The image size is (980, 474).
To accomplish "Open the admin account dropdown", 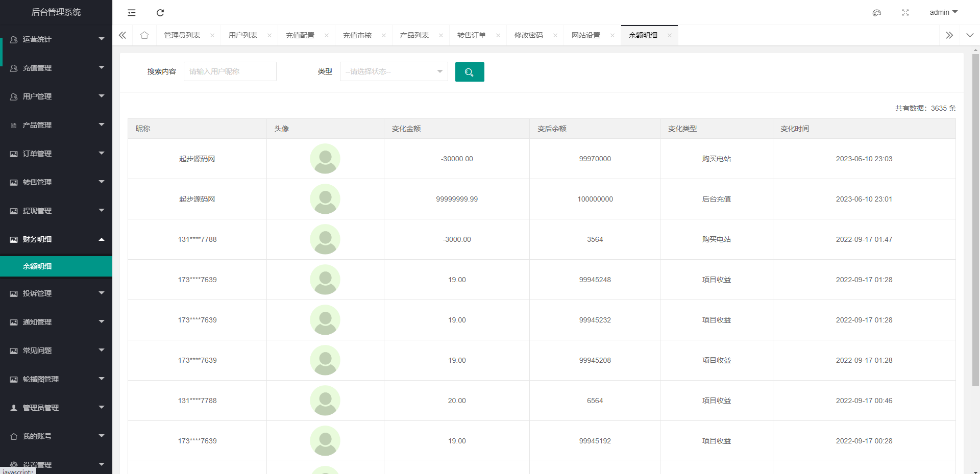I will (x=943, y=12).
